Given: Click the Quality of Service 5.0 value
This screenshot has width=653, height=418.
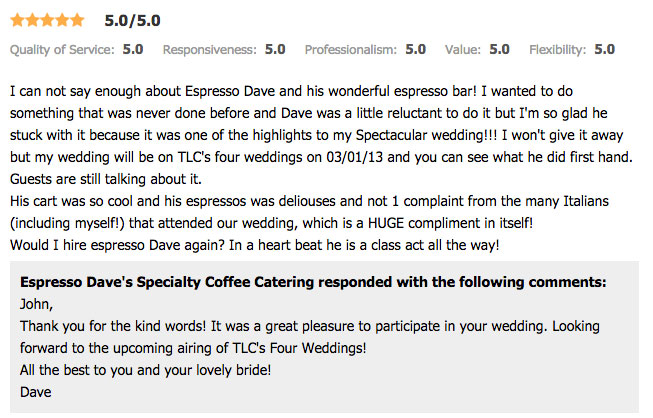Looking at the screenshot, I should click(133, 48).
